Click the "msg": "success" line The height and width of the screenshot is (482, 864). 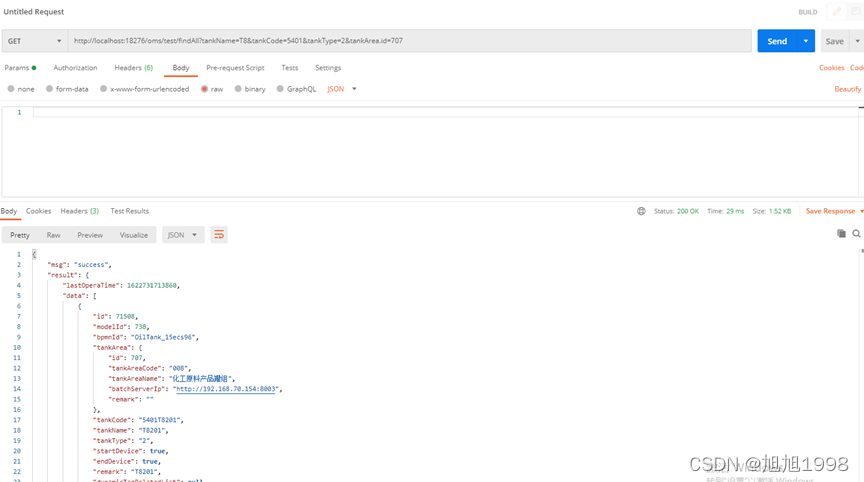79,265
